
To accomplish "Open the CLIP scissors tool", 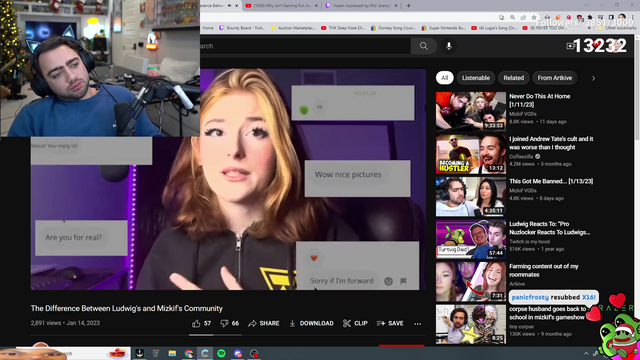I will click(x=355, y=323).
